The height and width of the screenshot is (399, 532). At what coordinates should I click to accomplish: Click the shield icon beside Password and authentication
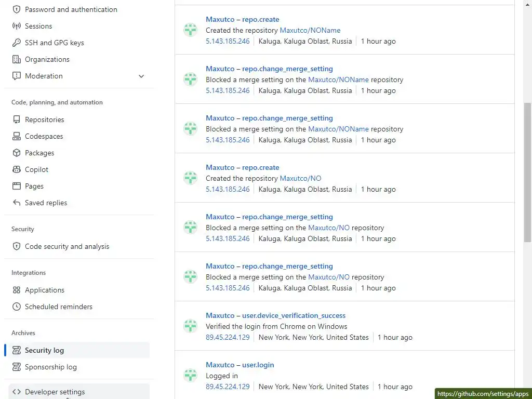click(x=16, y=9)
